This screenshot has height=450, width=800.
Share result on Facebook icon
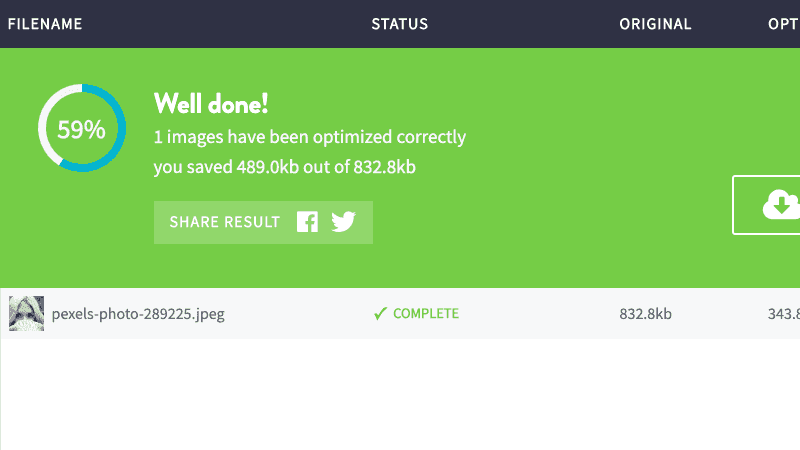tap(308, 222)
